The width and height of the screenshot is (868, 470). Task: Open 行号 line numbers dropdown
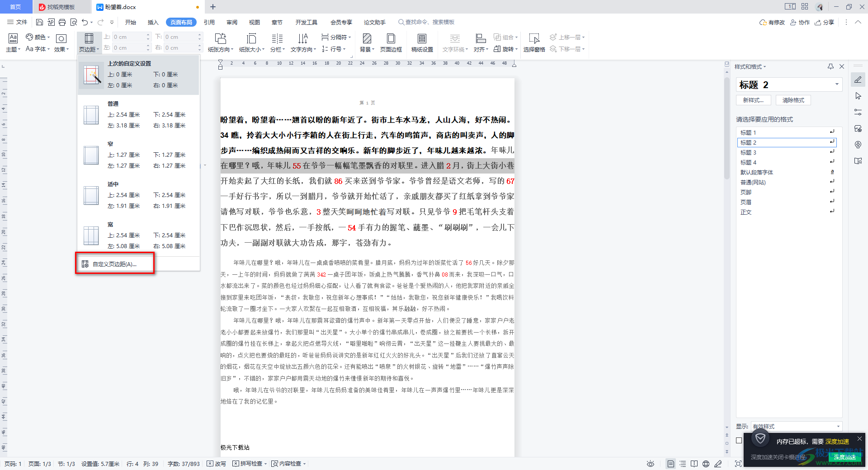point(334,49)
